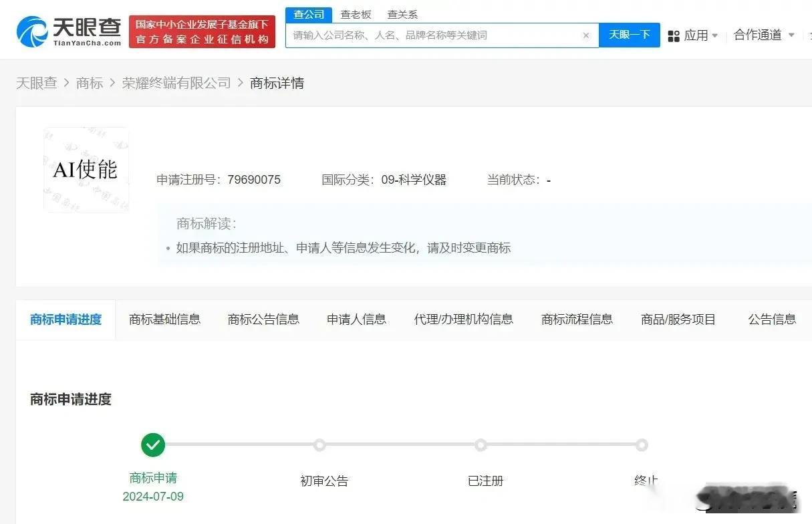Click the 天眼一下 search button
Viewport: 812px width, 524px height.
click(630, 35)
